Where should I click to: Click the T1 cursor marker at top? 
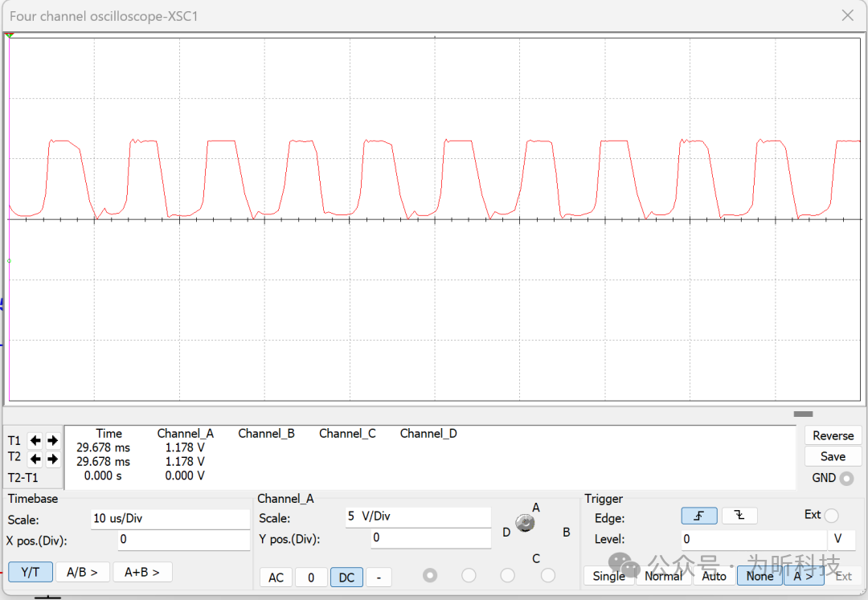click(x=10, y=35)
